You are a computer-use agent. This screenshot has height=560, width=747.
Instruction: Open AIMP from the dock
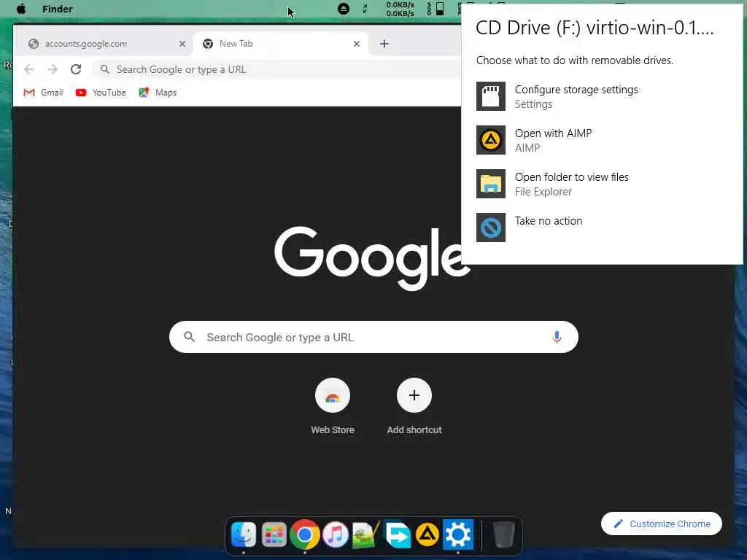point(427,534)
